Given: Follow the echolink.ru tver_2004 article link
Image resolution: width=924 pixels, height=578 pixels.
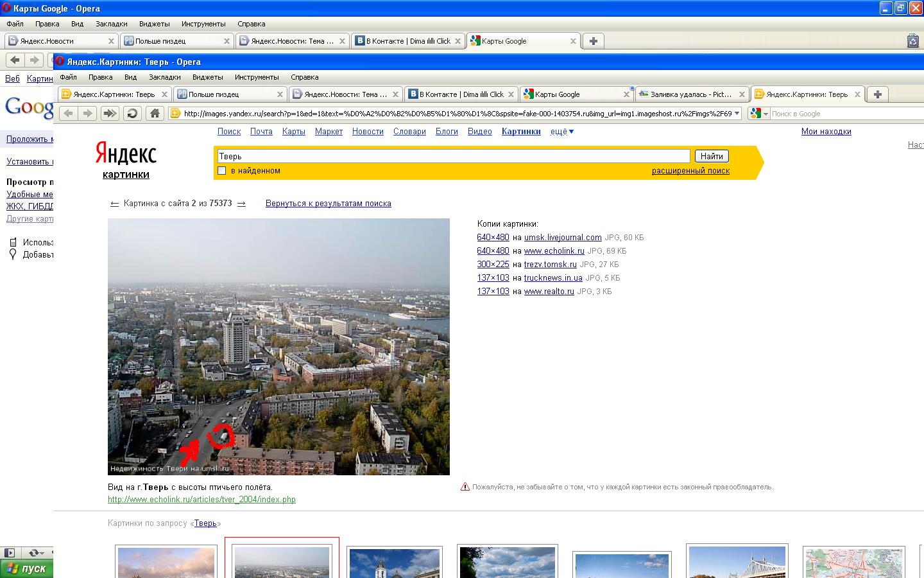Looking at the screenshot, I should click(x=201, y=500).
